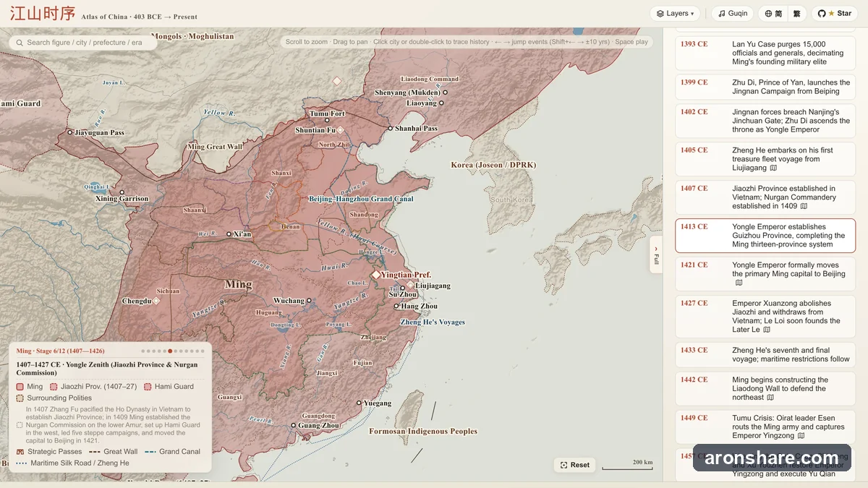Click the Guang Zhou city dot

(x=294, y=426)
